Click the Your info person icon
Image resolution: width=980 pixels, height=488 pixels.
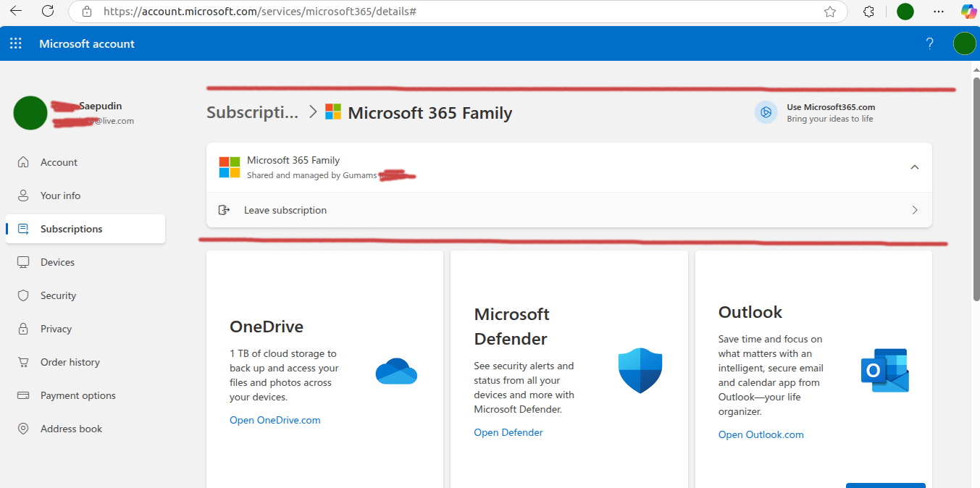[x=23, y=195]
